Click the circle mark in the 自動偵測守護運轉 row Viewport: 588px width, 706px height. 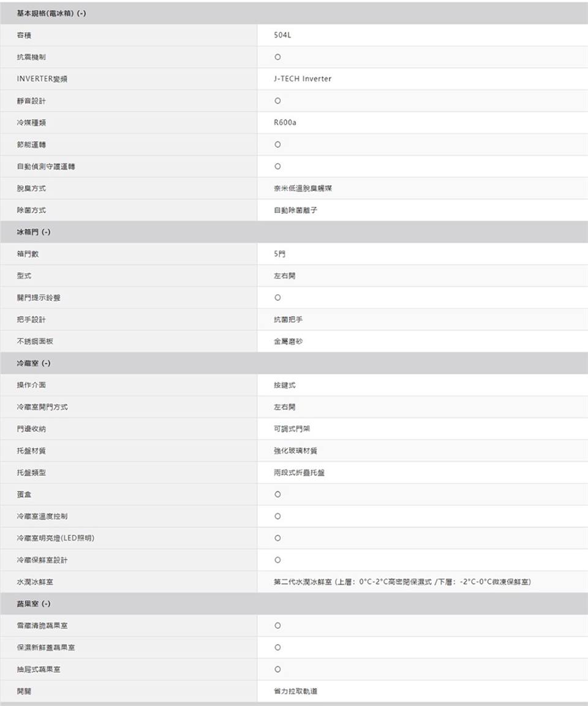pyautogui.click(x=277, y=166)
